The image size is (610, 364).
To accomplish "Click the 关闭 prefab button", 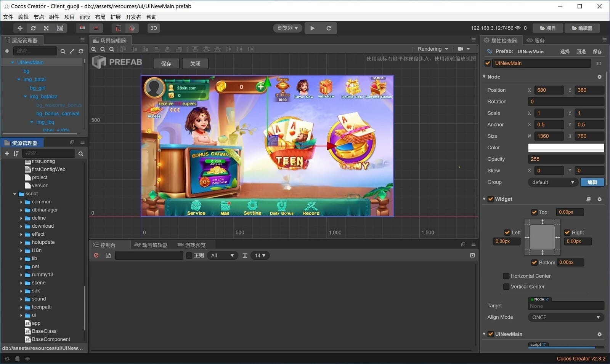I will (195, 64).
